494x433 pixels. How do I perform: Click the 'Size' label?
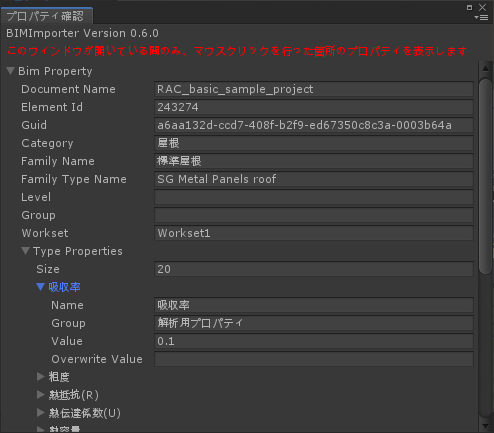[48, 269]
